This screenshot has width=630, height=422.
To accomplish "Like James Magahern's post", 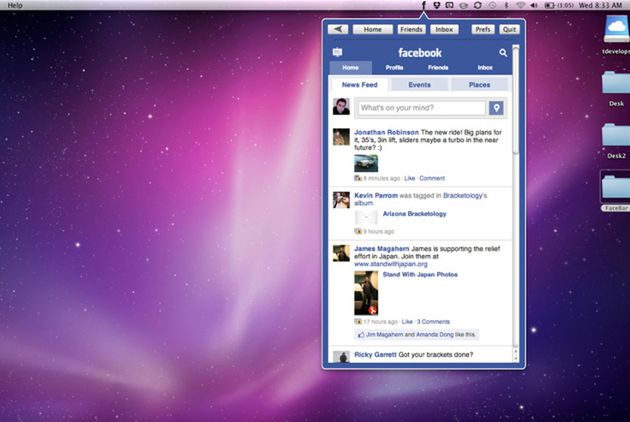I will (x=407, y=322).
